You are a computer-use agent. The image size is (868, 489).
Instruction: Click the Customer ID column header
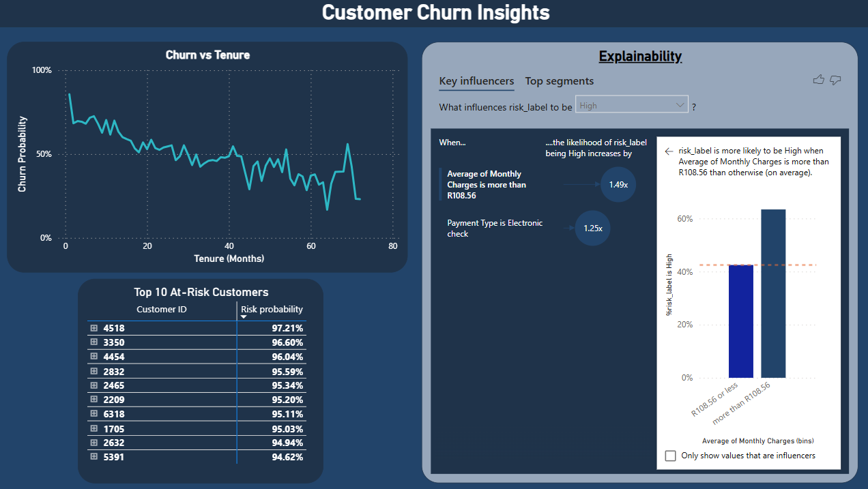click(x=162, y=310)
